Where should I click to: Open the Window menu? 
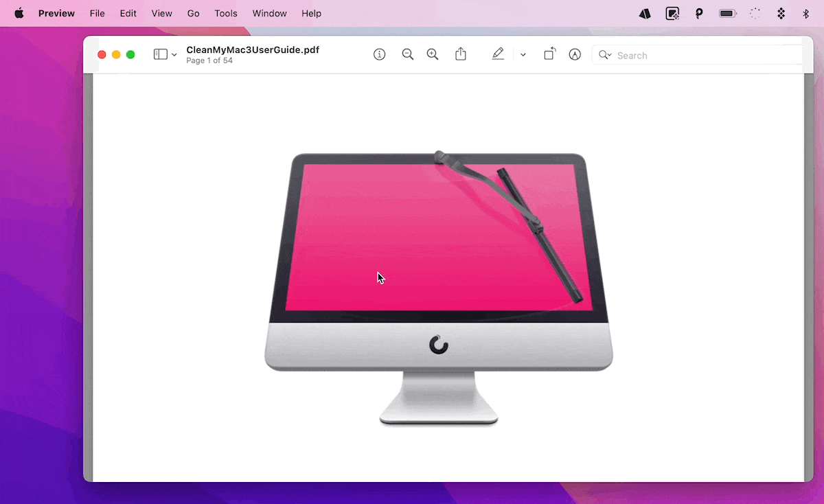[x=270, y=13]
